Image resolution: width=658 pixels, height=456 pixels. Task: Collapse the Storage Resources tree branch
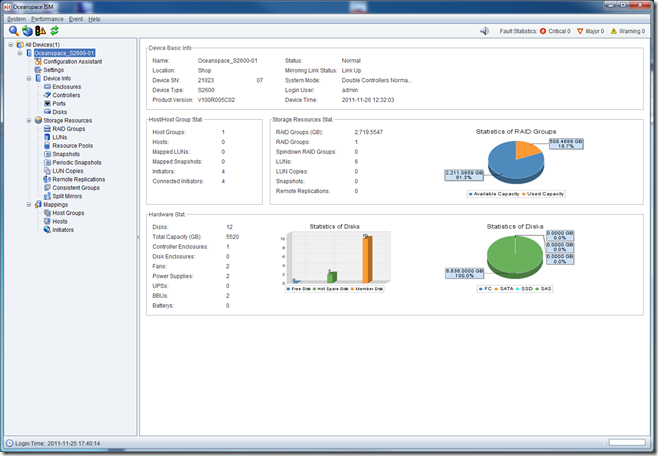(30, 120)
